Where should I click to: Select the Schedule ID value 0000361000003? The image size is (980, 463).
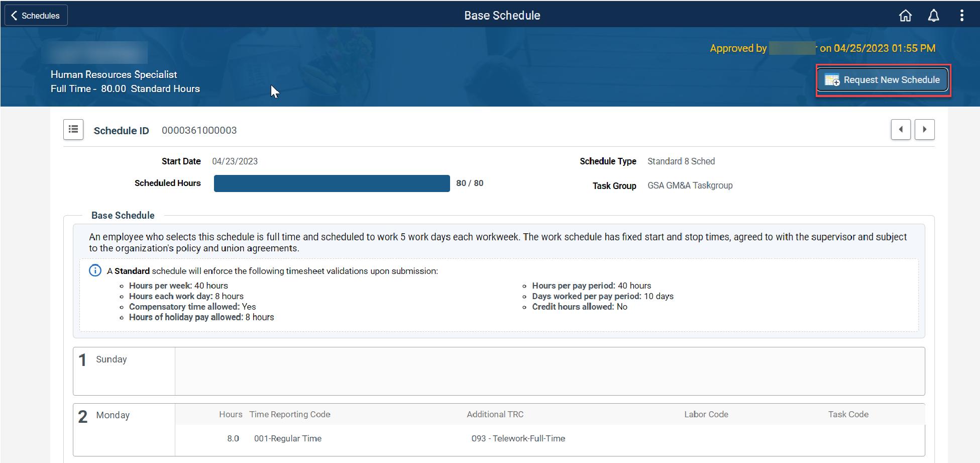[199, 130]
